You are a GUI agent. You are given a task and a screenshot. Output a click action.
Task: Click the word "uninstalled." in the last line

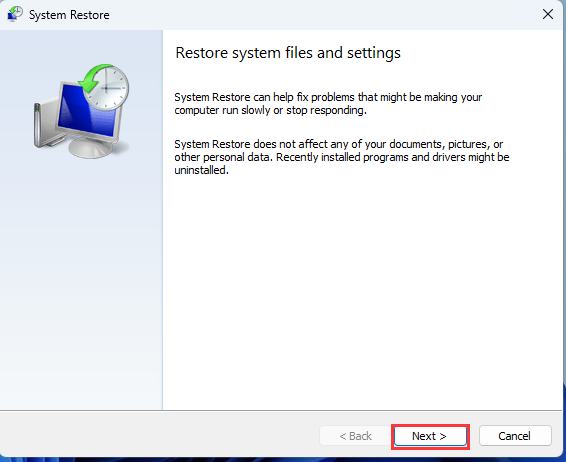[201, 170]
